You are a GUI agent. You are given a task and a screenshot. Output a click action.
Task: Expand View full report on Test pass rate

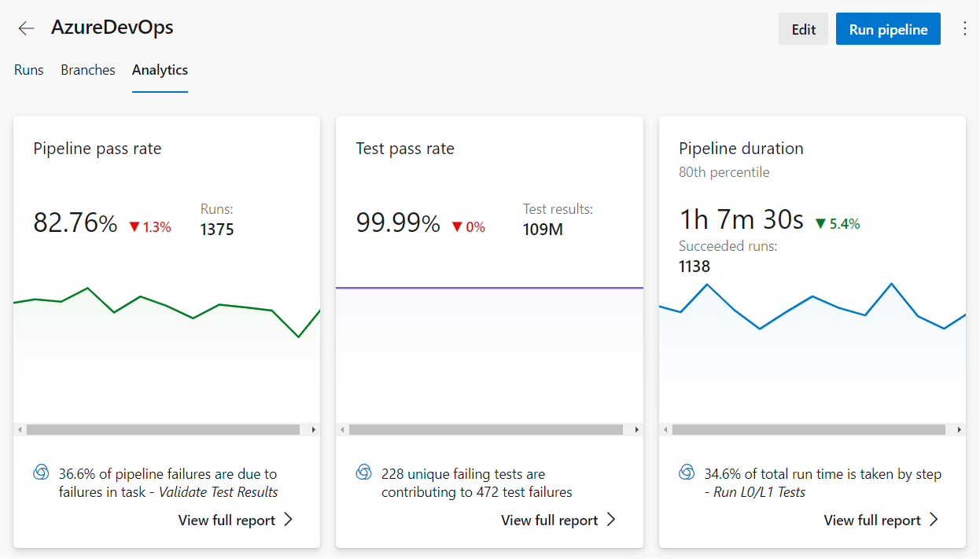558,520
